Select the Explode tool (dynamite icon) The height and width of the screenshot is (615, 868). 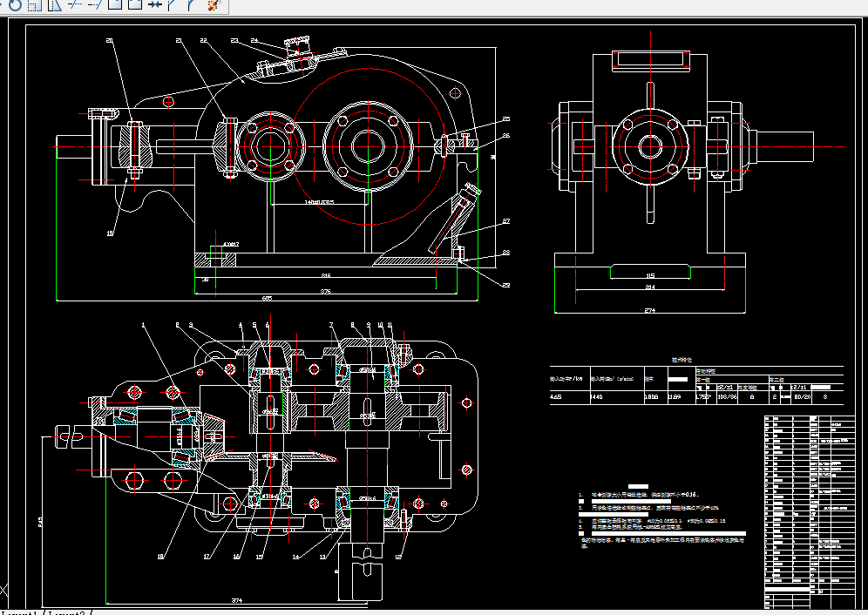click(x=214, y=4)
